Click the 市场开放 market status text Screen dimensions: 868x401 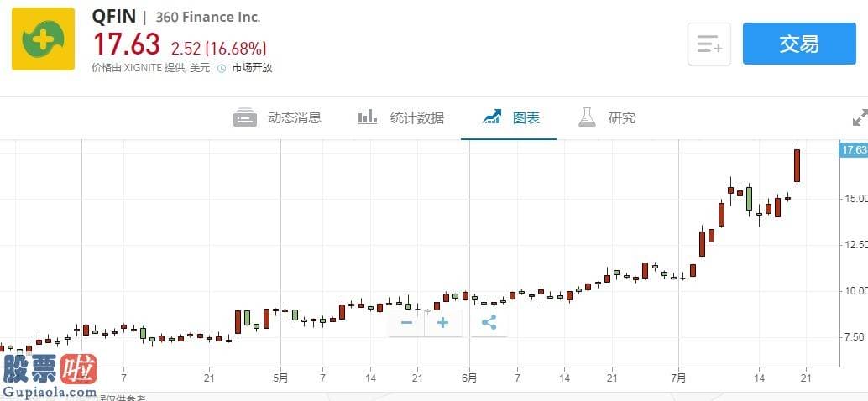pyautogui.click(x=252, y=68)
